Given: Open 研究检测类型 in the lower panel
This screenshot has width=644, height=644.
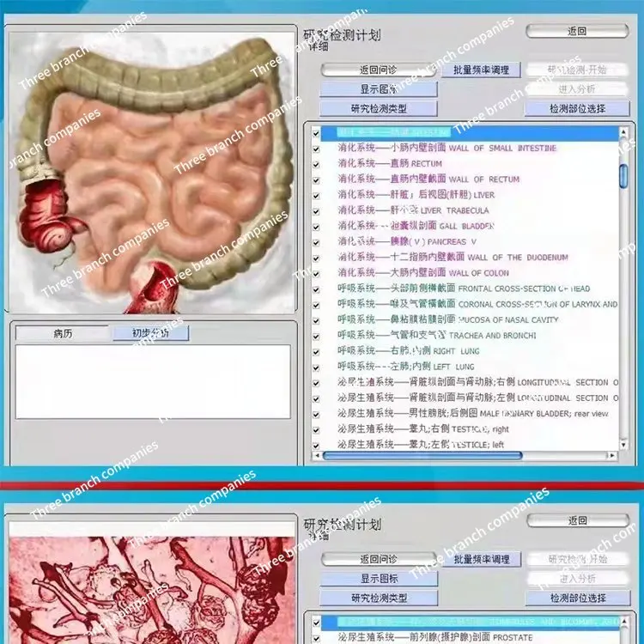Looking at the screenshot, I should 379,598.
